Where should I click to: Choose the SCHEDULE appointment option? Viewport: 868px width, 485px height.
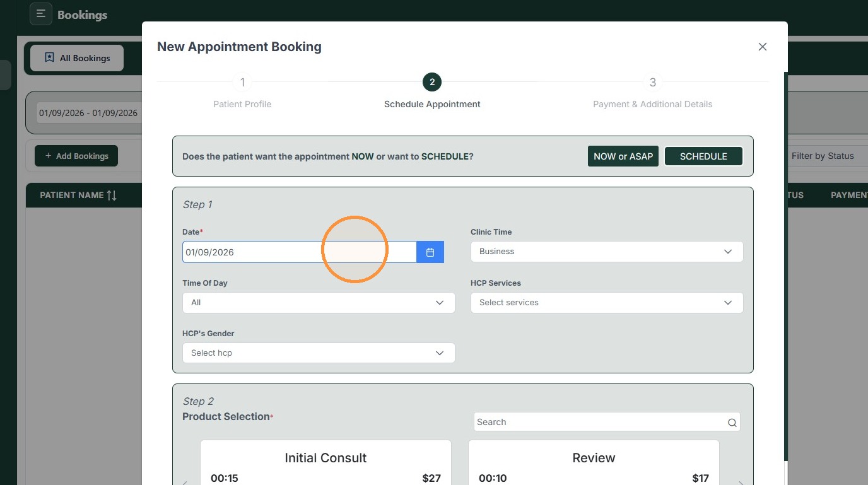(703, 156)
